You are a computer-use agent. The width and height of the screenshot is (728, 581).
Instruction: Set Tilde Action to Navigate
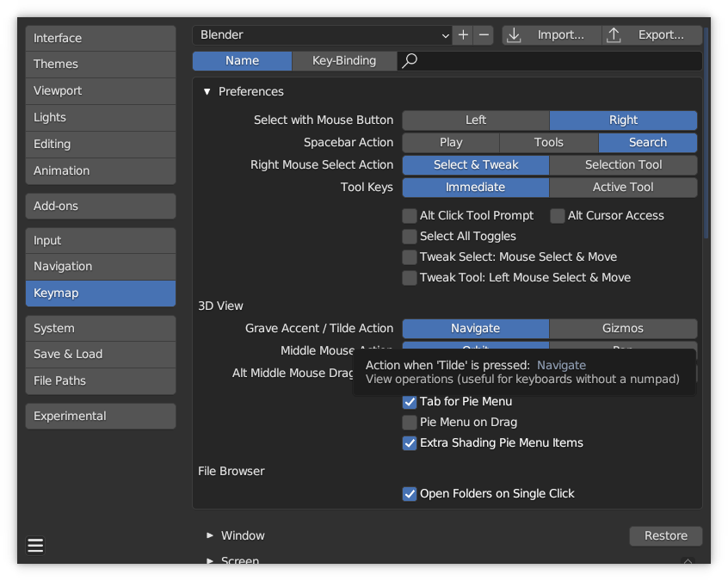point(476,328)
